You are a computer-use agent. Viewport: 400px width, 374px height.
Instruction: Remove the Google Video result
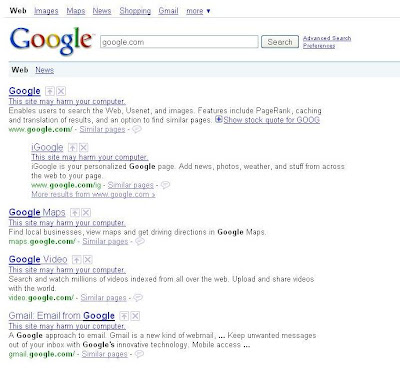tap(88, 259)
